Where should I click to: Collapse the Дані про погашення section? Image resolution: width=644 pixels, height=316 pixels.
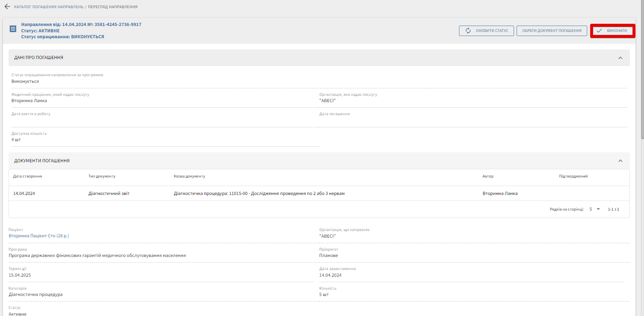[620, 58]
